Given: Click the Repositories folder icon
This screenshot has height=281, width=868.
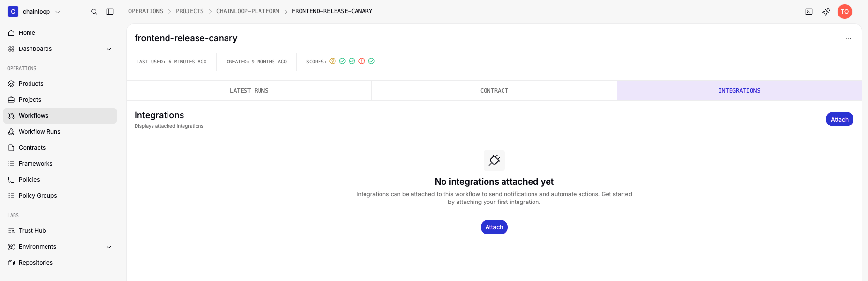Looking at the screenshot, I should pyautogui.click(x=11, y=263).
